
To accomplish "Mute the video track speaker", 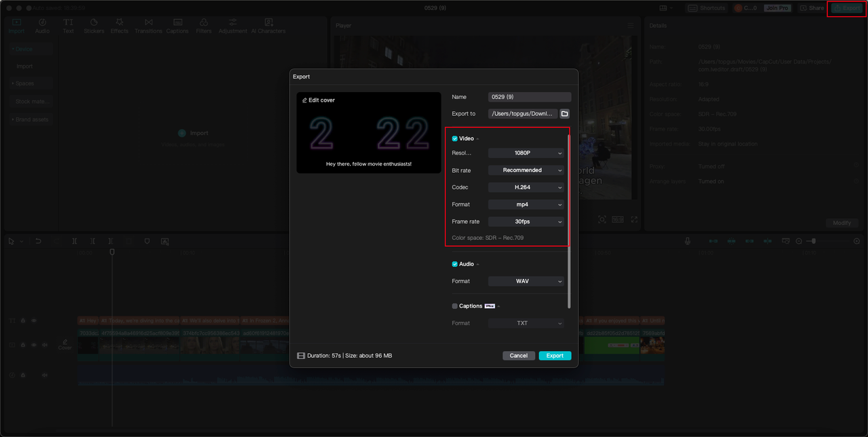I will coord(45,345).
